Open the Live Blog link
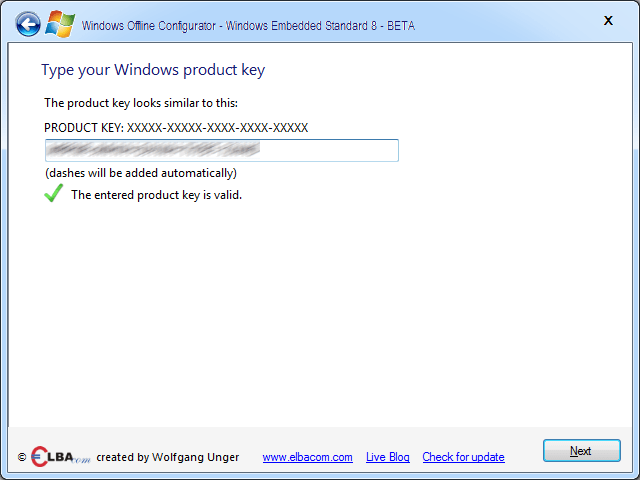640x480 pixels. coord(387,457)
